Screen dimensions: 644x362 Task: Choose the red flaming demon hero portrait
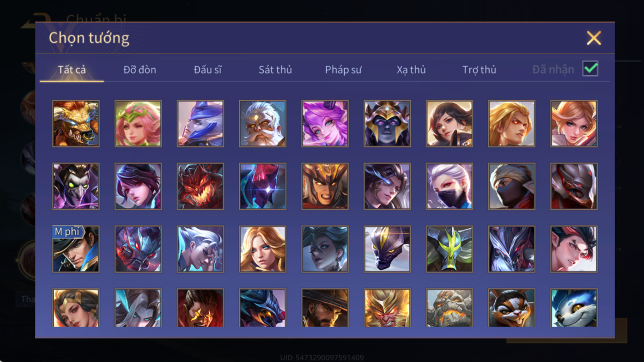click(200, 186)
